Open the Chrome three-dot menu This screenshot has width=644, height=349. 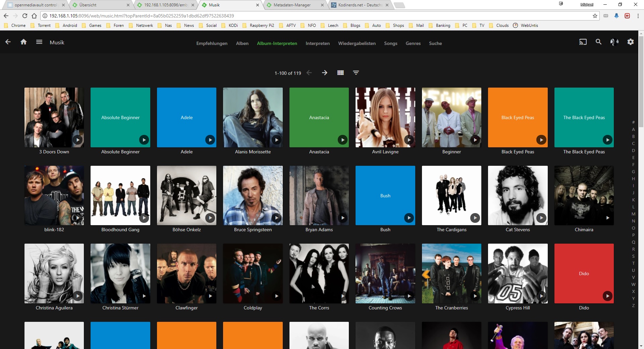(x=638, y=16)
